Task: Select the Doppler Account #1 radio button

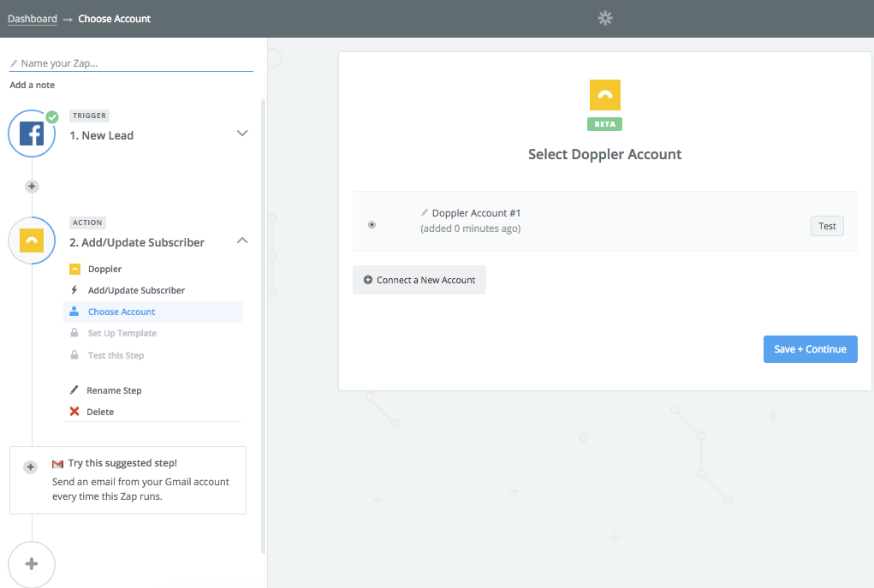Action: coord(372,224)
